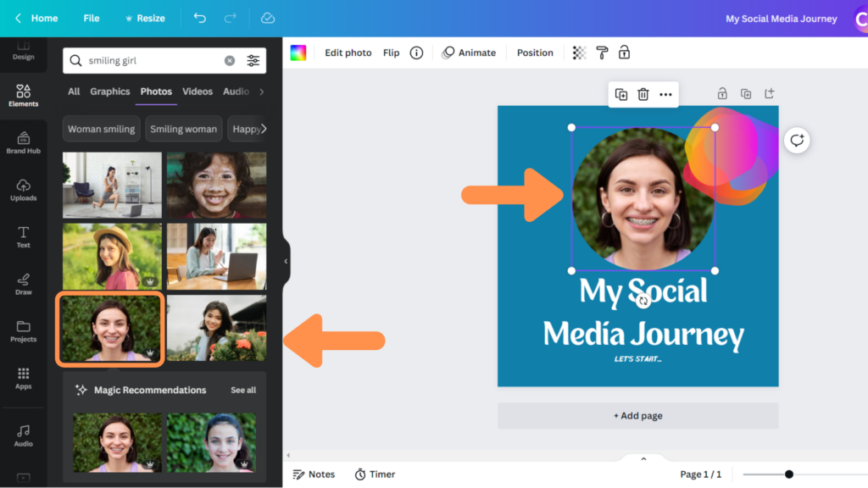The width and height of the screenshot is (868, 488).
Task: Switch to the All tab
Action: tap(74, 91)
